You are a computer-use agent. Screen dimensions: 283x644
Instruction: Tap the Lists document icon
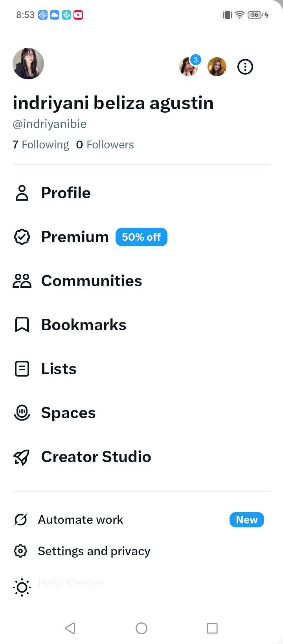[22, 369]
